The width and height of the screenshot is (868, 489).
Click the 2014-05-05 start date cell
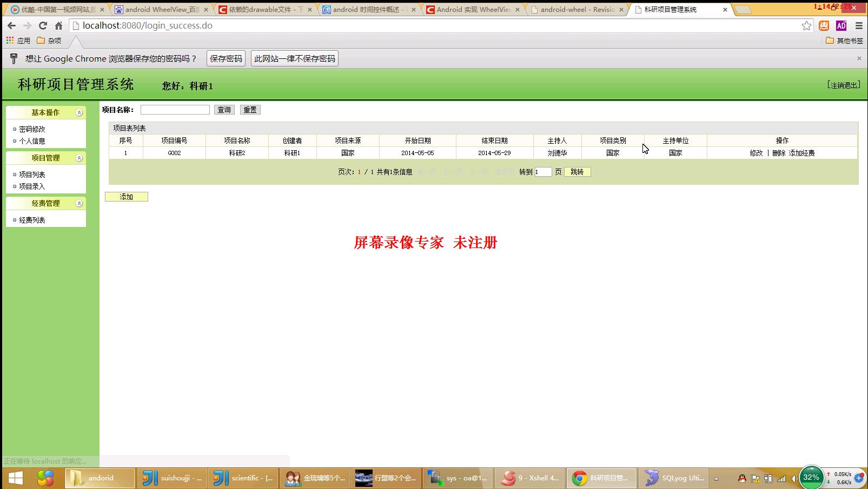point(418,153)
